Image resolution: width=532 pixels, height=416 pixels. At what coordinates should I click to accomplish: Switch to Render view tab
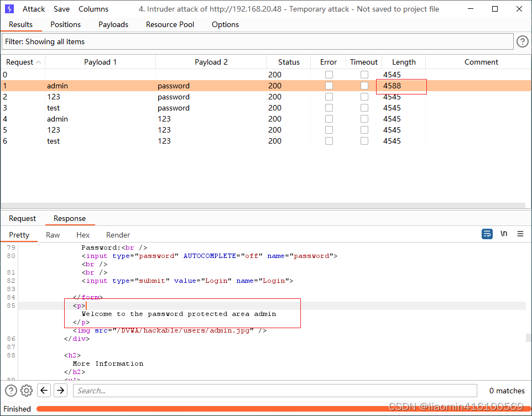point(118,235)
